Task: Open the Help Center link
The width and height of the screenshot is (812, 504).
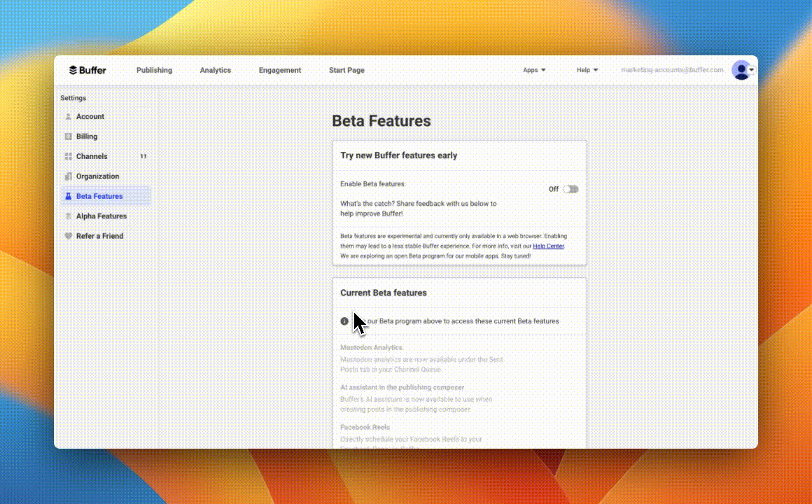Action: 548,246
